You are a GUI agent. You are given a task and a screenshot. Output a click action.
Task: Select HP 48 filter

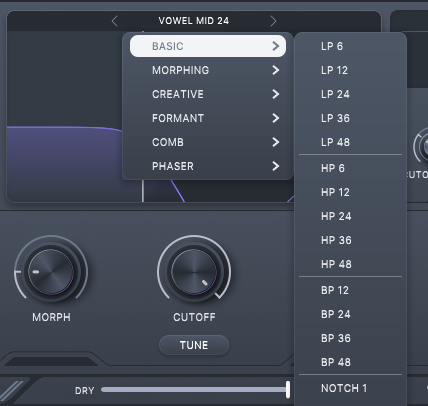pos(350,264)
